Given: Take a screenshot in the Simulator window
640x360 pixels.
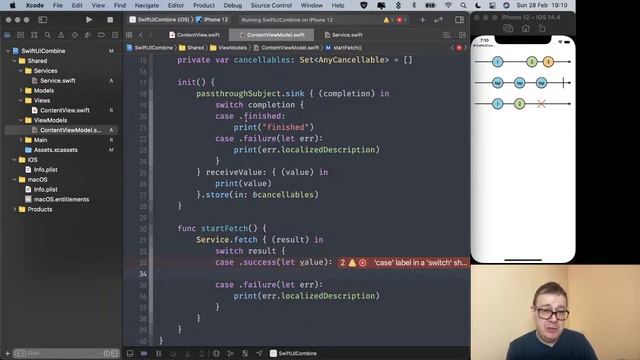Looking at the screenshot, I should [508, 28].
